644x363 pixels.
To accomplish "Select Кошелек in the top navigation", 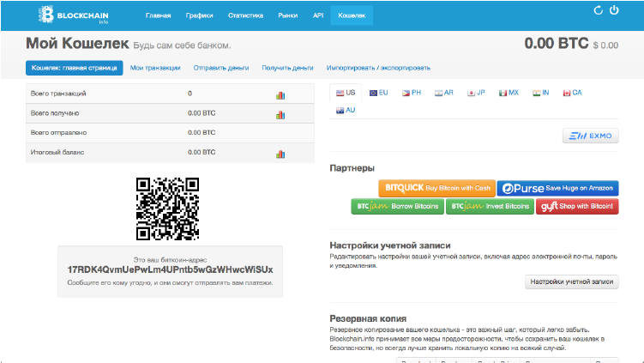I will [352, 15].
